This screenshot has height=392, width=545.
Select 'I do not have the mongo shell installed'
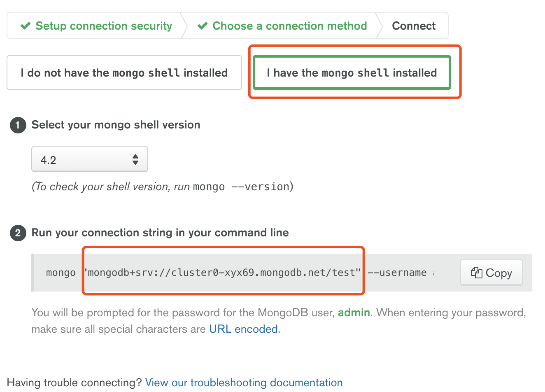click(124, 73)
